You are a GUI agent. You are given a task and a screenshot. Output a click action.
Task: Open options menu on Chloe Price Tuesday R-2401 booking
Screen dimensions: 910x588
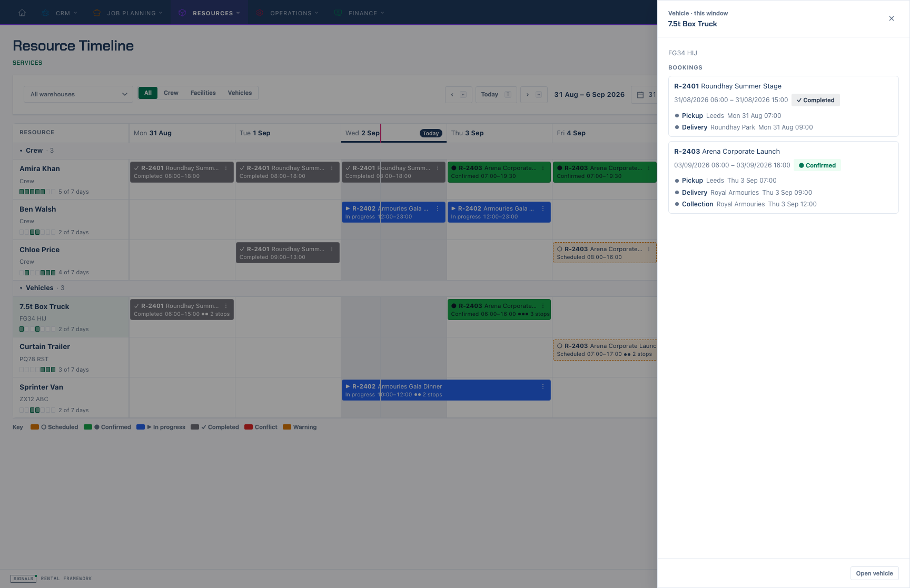pyautogui.click(x=332, y=249)
